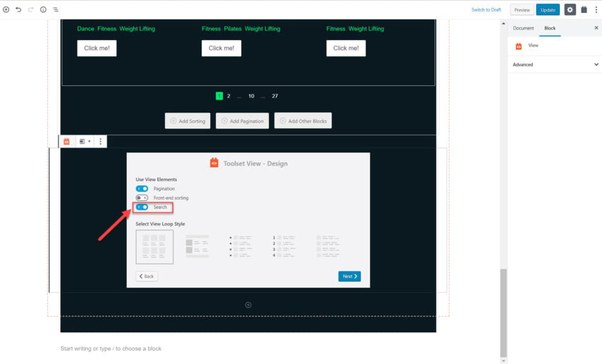Click the Switch to Draft link
Viewport: 602px width, 364px height.
[486, 10]
